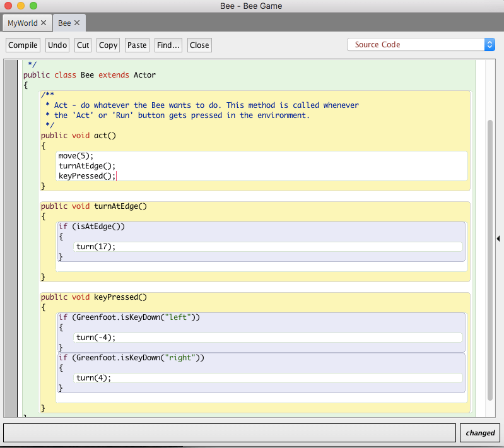Click the editor's Close button
The image size is (504, 448).
click(199, 45)
